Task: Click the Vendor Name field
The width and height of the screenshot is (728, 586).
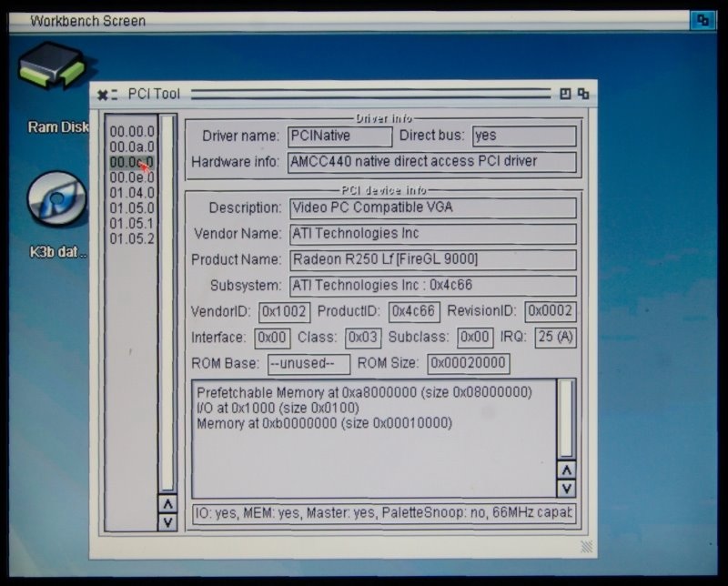Action: [x=433, y=234]
